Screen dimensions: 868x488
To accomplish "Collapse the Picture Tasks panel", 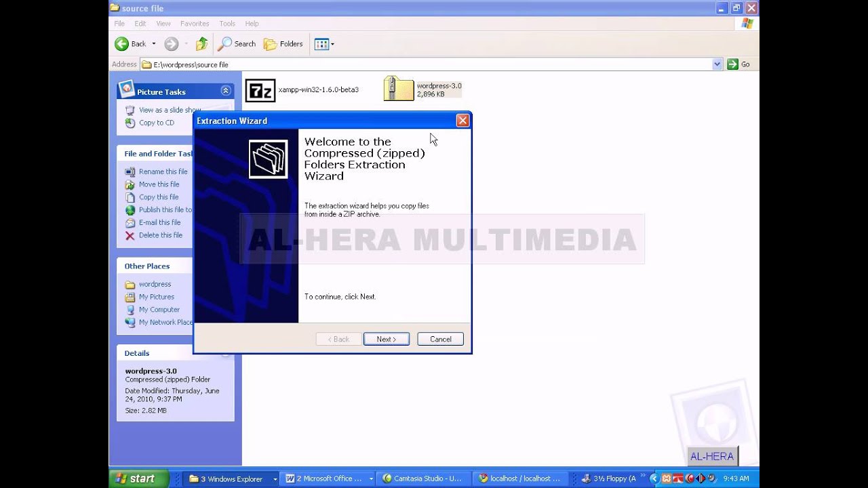I will pyautogui.click(x=226, y=91).
